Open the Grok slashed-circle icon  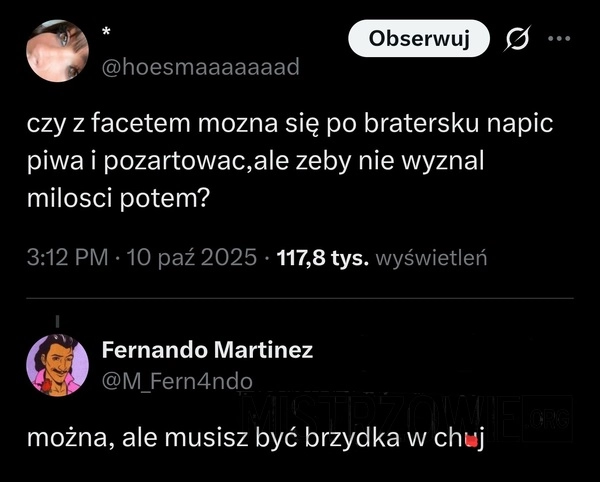[x=518, y=39]
